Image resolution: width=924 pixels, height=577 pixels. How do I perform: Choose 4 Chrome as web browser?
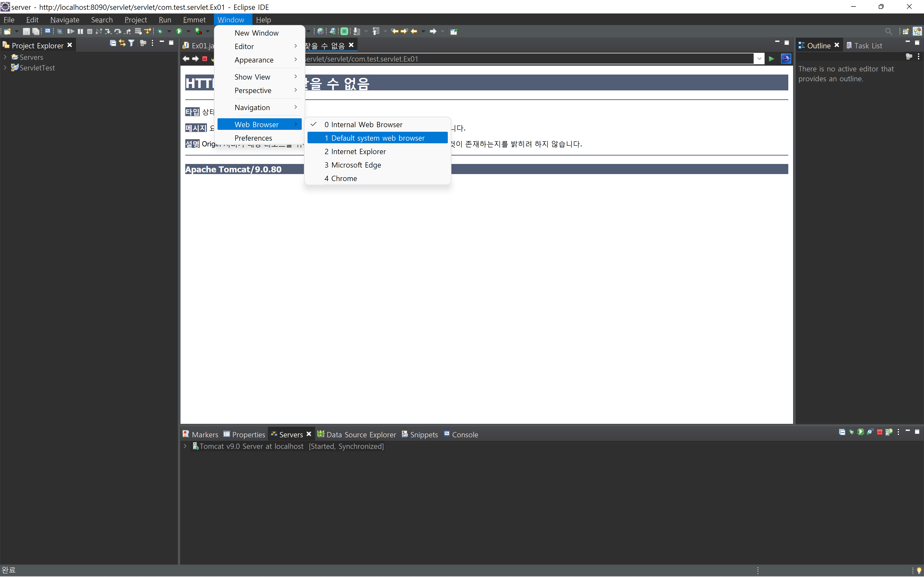pyautogui.click(x=344, y=178)
